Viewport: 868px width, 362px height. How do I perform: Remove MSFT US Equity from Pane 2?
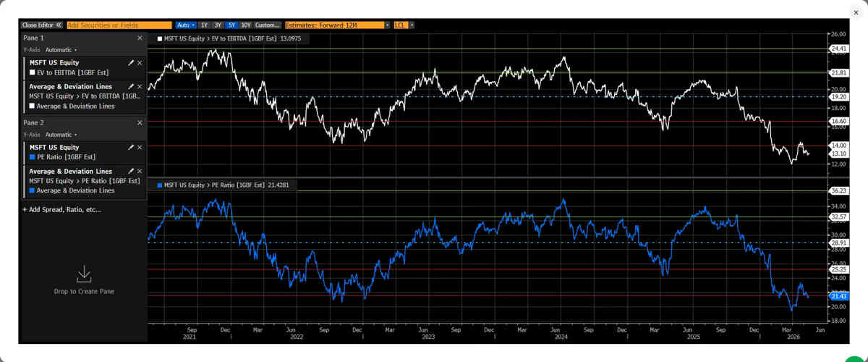140,147
